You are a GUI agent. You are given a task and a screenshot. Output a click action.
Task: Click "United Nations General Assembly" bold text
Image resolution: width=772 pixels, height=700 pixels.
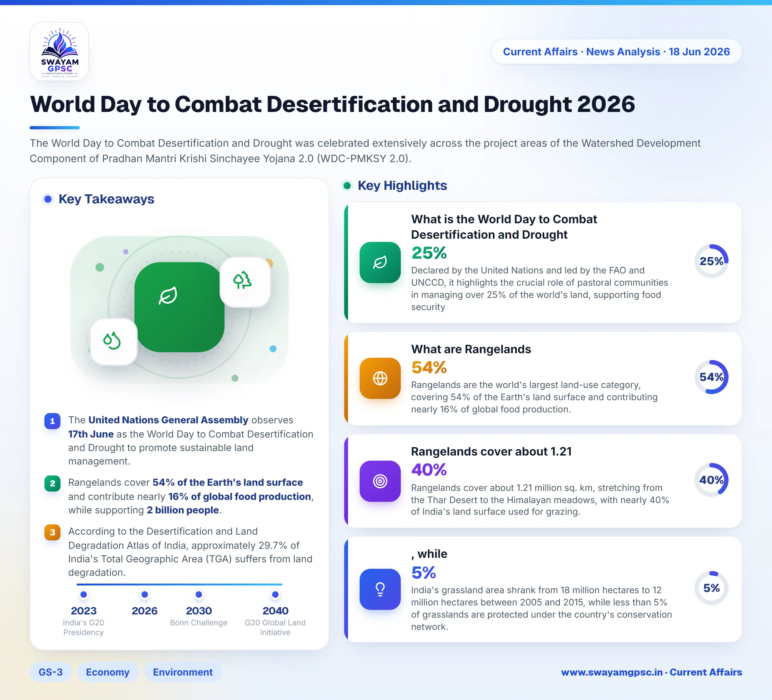point(169,420)
